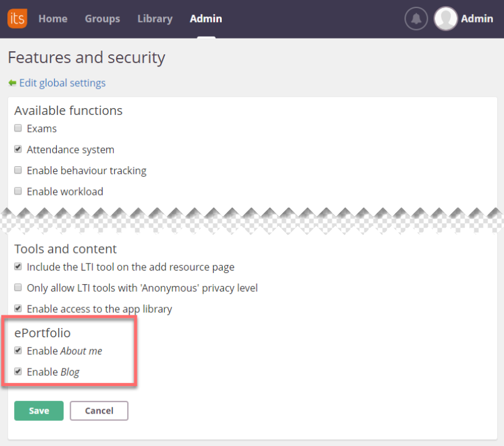Select the Admin navigation tab
This screenshot has height=446, width=504.
click(x=206, y=18)
